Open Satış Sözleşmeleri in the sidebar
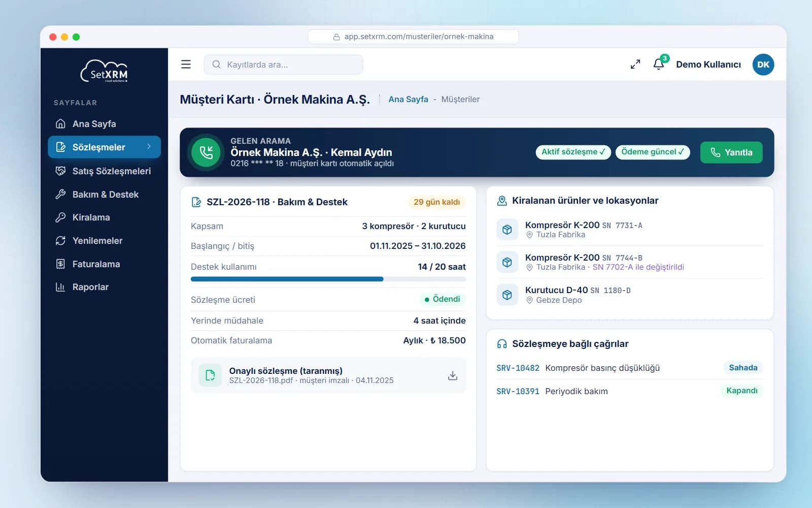Screen dimensions: 812x508 point(104,171)
